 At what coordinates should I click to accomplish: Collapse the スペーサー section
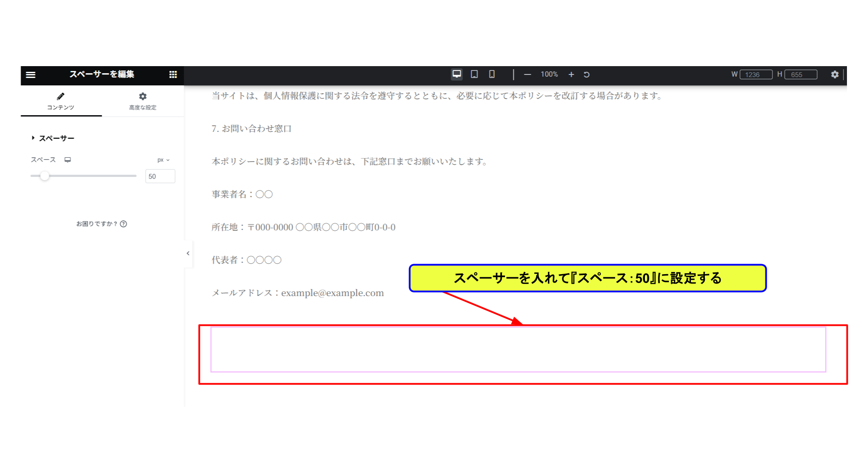[53, 138]
